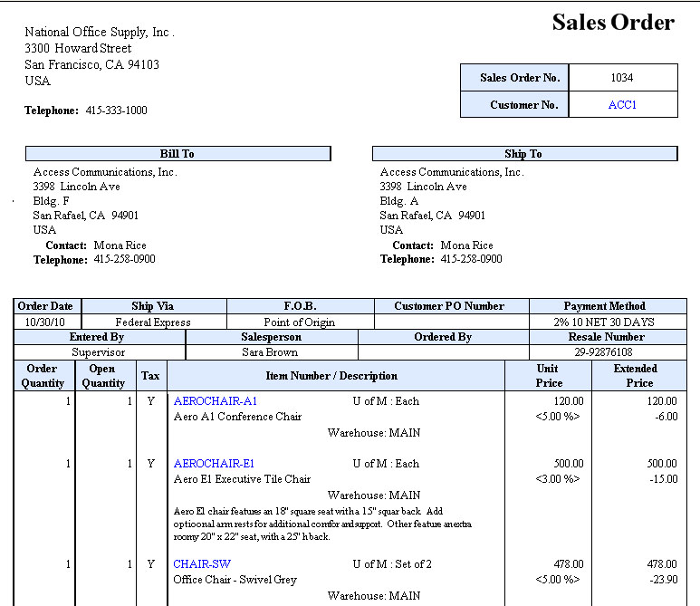Click the Ship To section header

coord(523,154)
